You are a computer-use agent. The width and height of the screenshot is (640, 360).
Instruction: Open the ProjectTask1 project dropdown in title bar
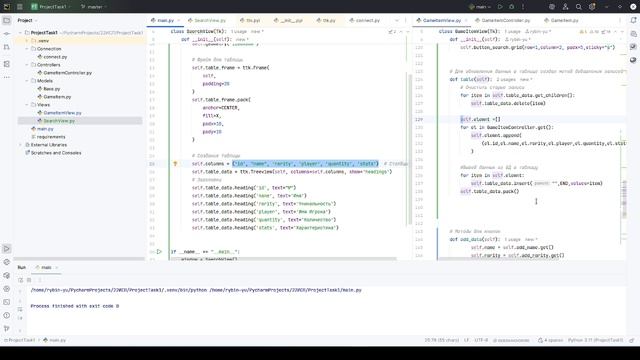coord(50,7)
